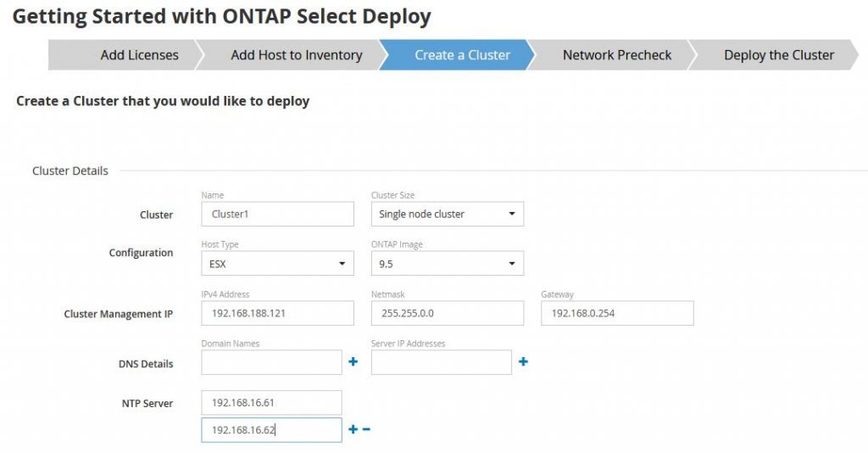Open the Cluster Size dropdown
Screen dimensions: 868x453
tap(448, 214)
